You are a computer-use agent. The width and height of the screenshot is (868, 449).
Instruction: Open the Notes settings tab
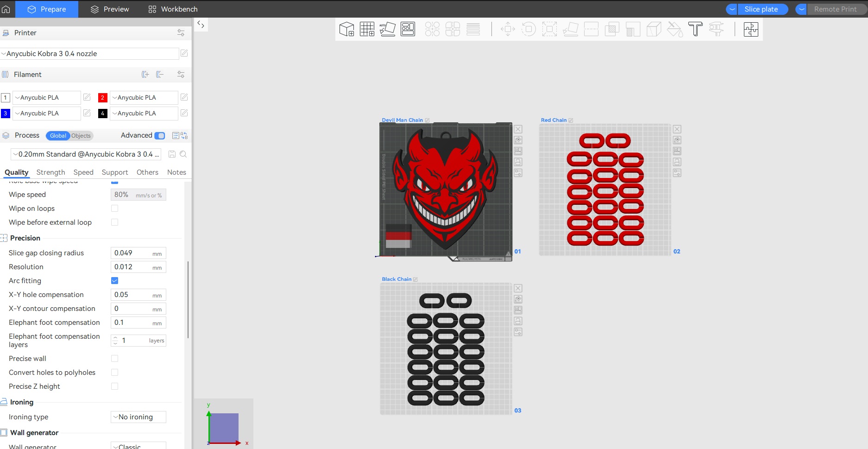[176, 172]
